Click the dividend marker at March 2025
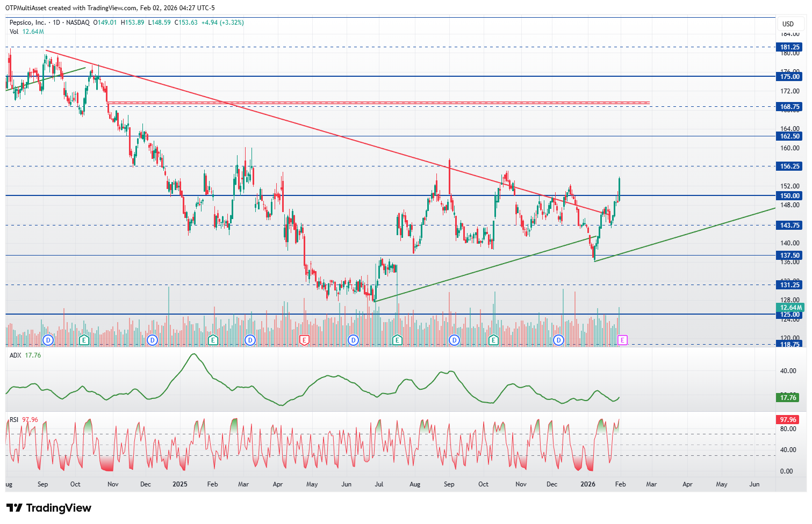The height and width of the screenshot is (524, 812). [250, 340]
